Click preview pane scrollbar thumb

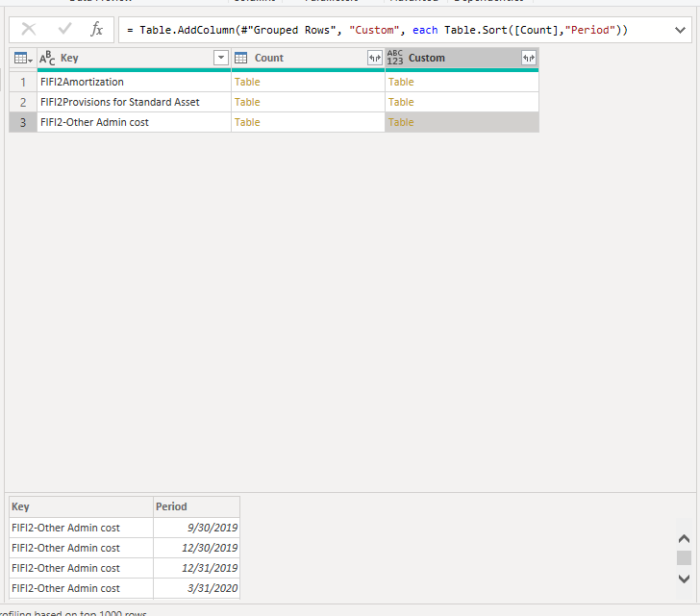(x=684, y=558)
